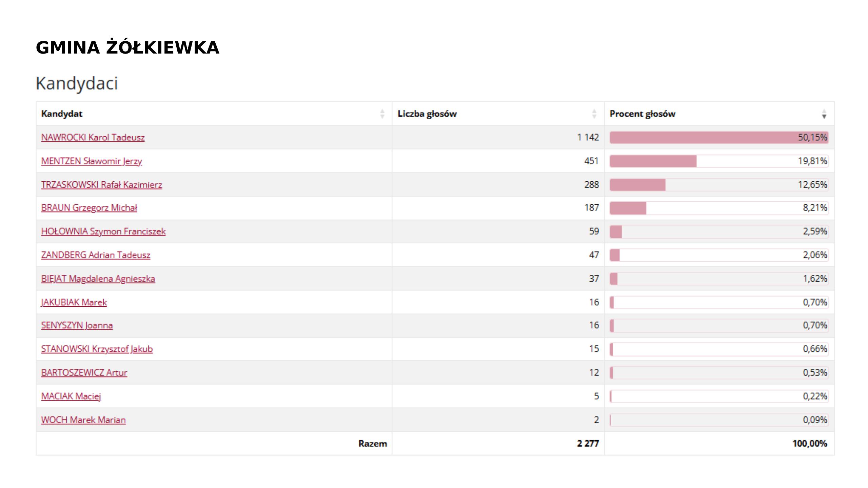
Task: Click the Liczba głosów sort arrows
Action: pos(594,114)
